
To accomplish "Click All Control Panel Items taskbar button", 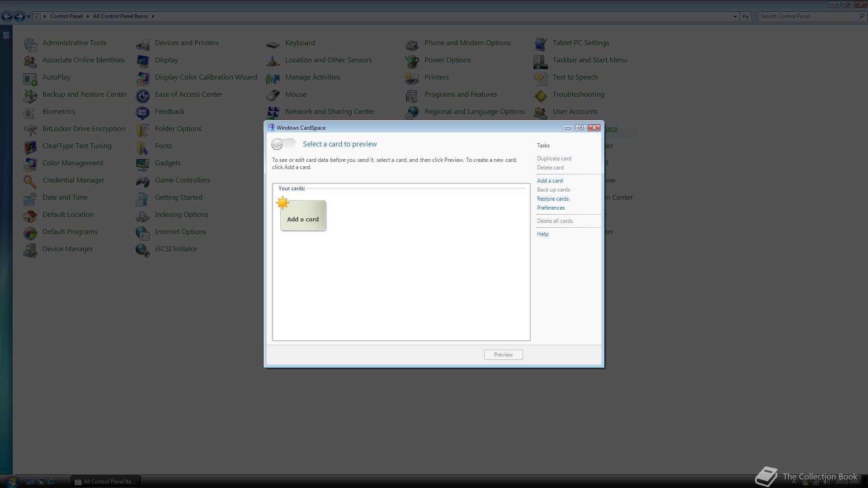I will [x=106, y=482].
